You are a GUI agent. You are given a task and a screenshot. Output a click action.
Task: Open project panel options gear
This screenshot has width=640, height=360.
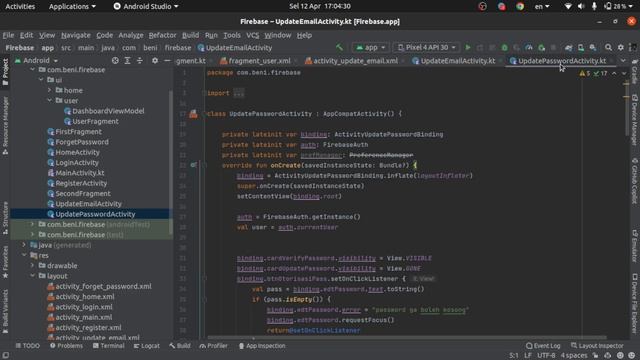pos(155,60)
